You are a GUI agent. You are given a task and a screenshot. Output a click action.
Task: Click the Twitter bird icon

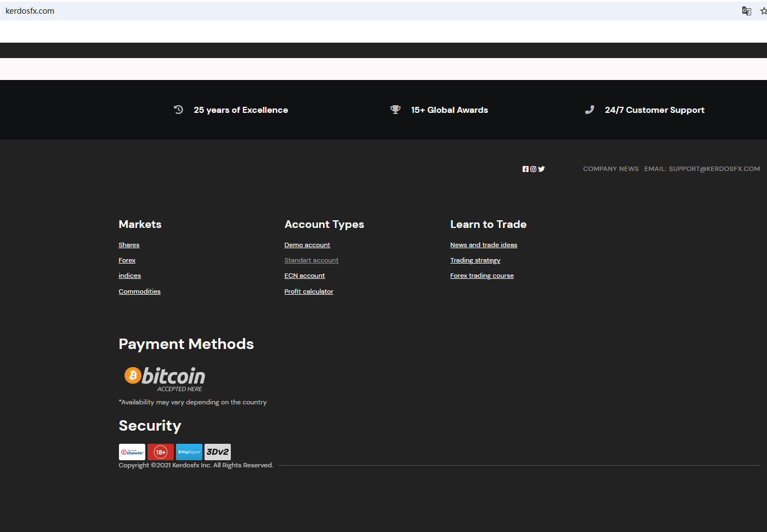(x=541, y=169)
